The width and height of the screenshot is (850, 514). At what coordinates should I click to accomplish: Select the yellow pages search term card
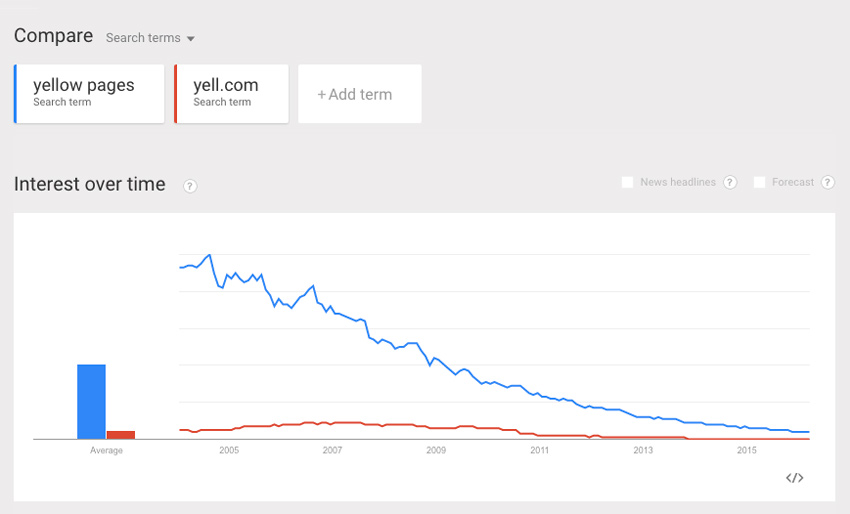pos(89,94)
